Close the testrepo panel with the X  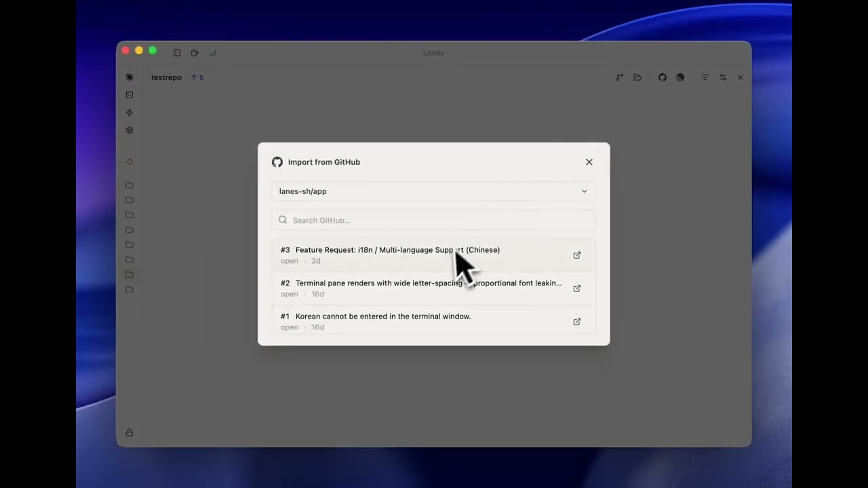tap(741, 77)
